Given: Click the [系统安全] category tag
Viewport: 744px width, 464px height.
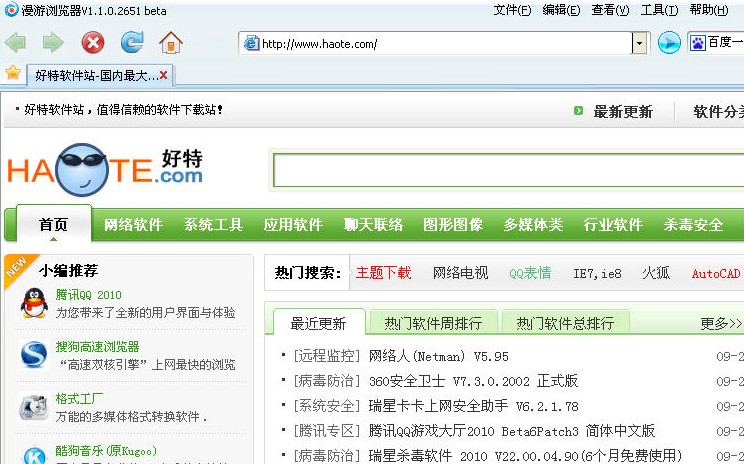Looking at the screenshot, I should click(x=326, y=406).
